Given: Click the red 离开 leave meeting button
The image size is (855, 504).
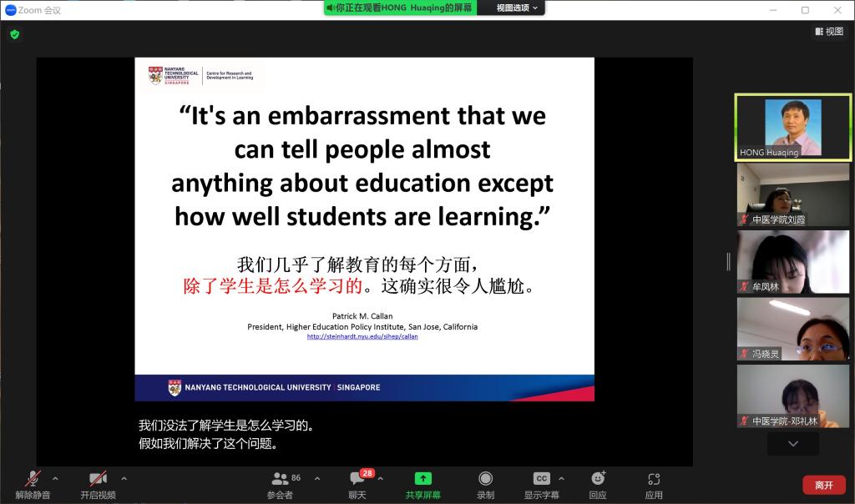Looking at the screenshot, I should [x=823, y=485].
